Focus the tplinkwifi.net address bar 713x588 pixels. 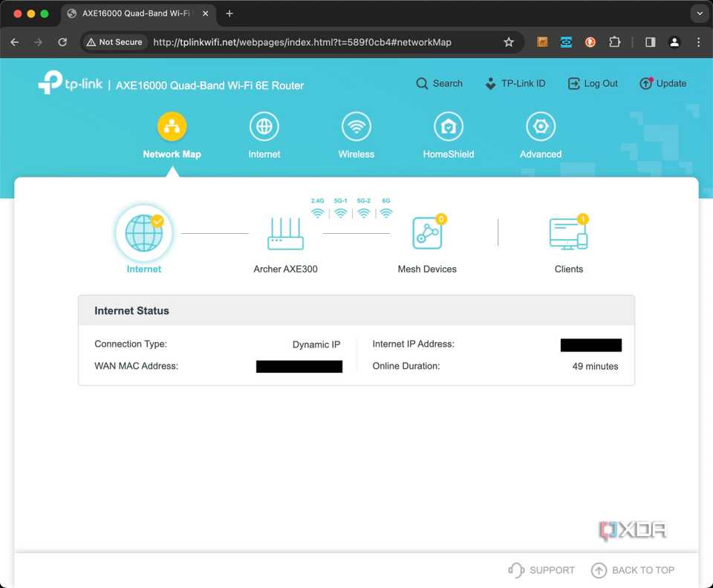click(302, 42)
